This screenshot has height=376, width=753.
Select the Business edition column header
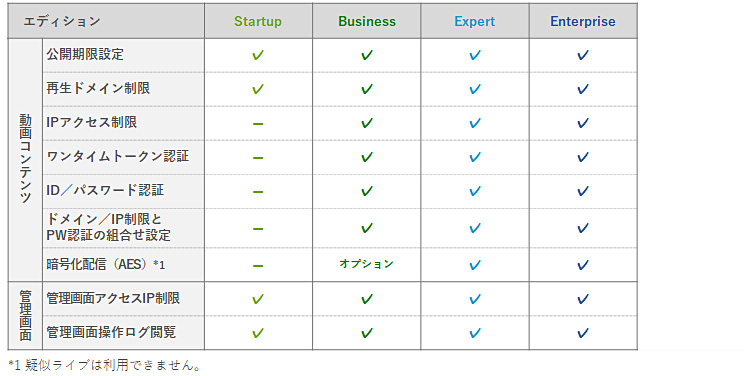tap(367, 22)
